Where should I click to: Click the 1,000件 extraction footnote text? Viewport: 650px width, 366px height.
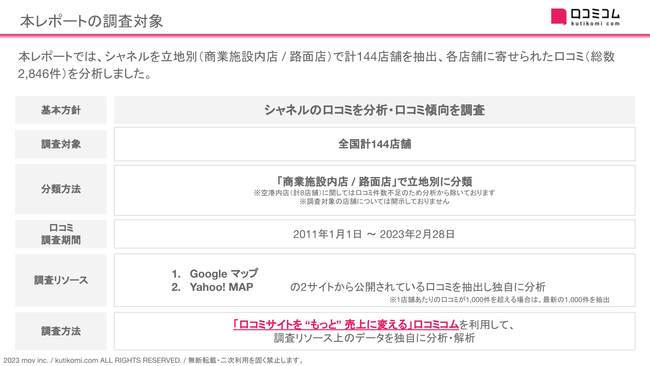pyautogui.click(x=499, y=300)
